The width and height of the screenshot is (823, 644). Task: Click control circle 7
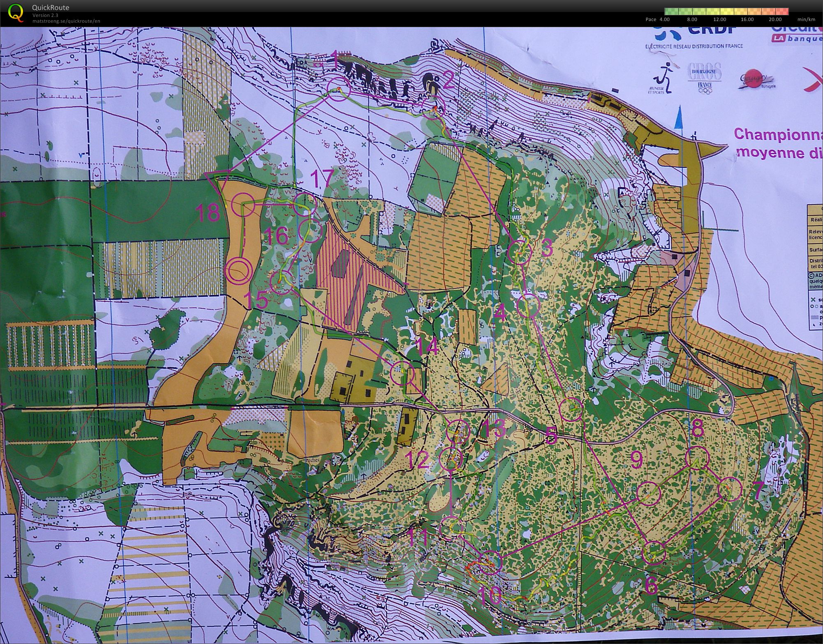tap(729, 489)
